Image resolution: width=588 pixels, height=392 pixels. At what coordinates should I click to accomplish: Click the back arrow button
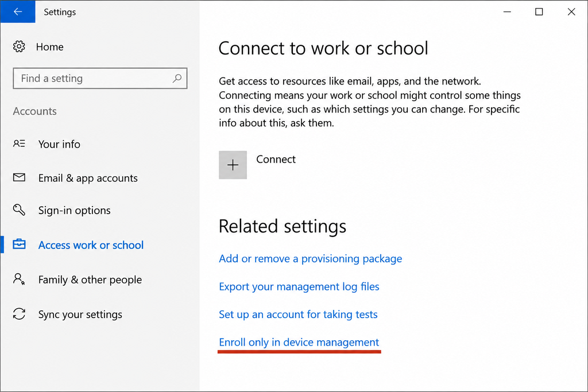(18, 11)
